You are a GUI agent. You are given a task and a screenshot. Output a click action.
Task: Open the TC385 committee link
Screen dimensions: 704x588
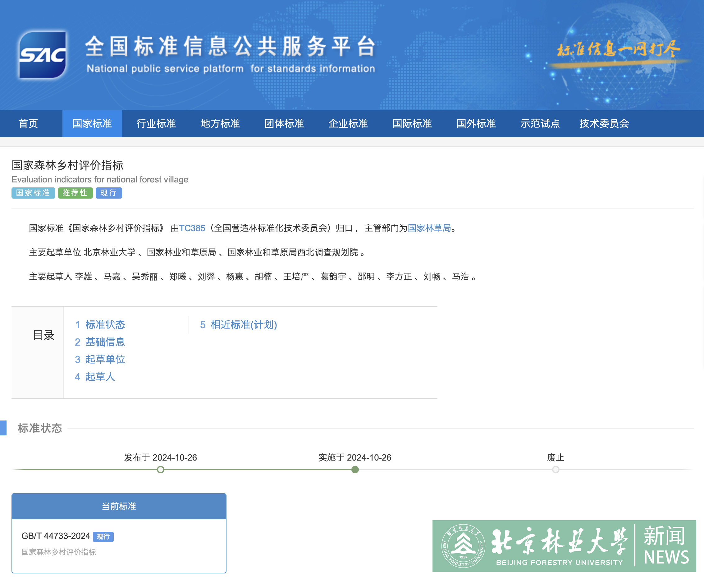(x=192, y=228)
